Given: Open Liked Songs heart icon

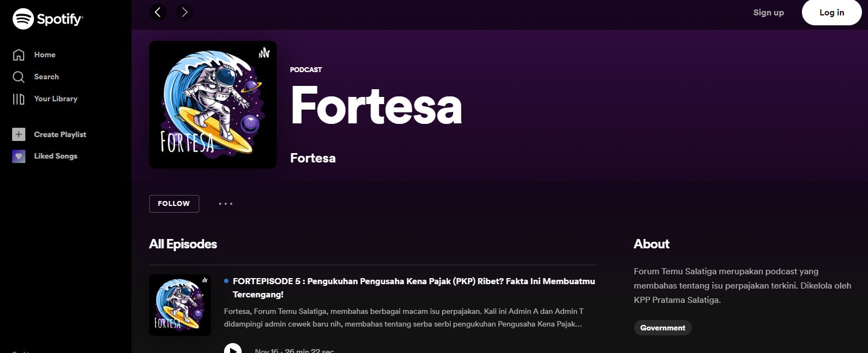Looking at the screenshot, I should tap(19, 156).
